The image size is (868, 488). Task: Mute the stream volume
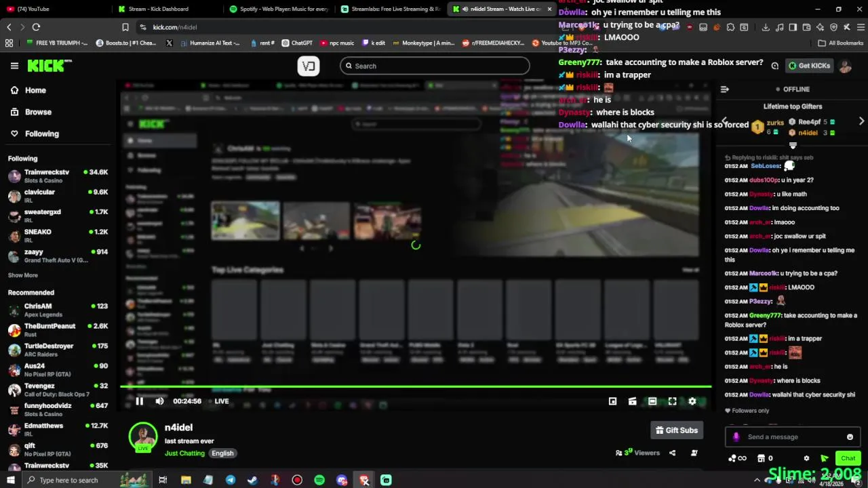click(x=159, y=401)
